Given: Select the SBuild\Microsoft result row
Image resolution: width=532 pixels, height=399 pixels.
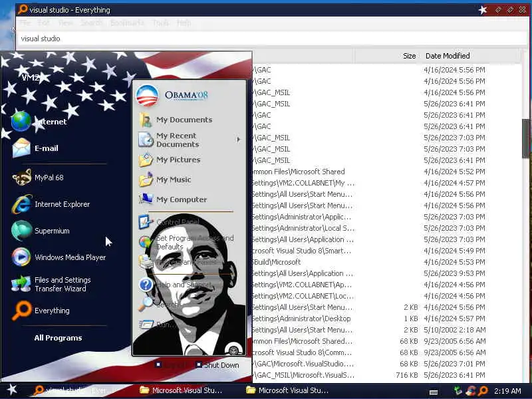Looking at the screenshot, I should 387,262.
